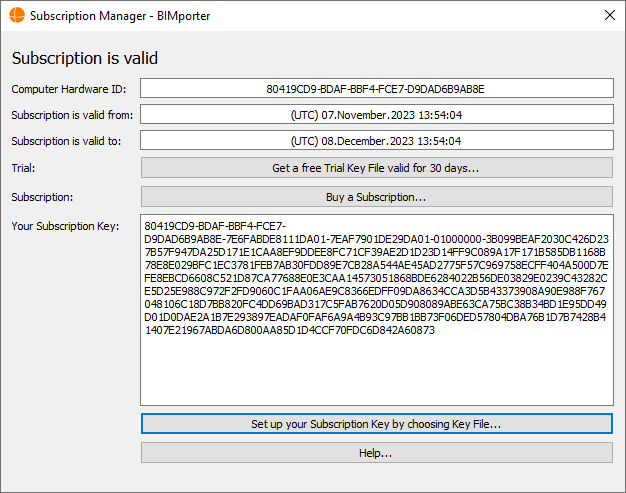Viewport: 626px width, 493px height.
Task: Click the 'Subscription:' label
Action: pos(42,197)
